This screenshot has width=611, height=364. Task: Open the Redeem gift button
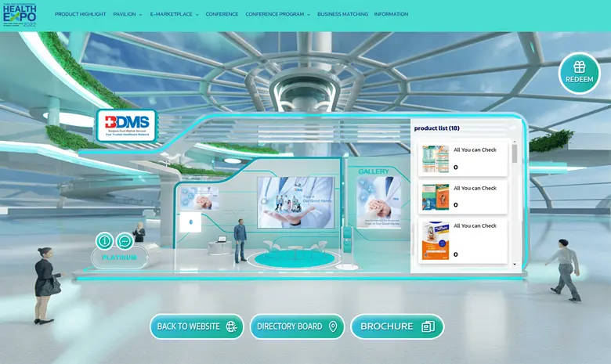(579, 73)
